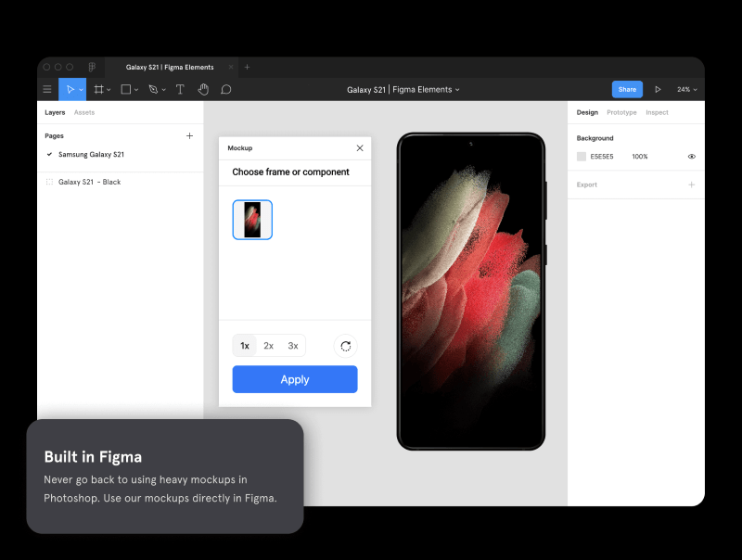Click the E5E5E5 background color swatch
Viewport: 742px width, 560px height.
click(582, 157)
